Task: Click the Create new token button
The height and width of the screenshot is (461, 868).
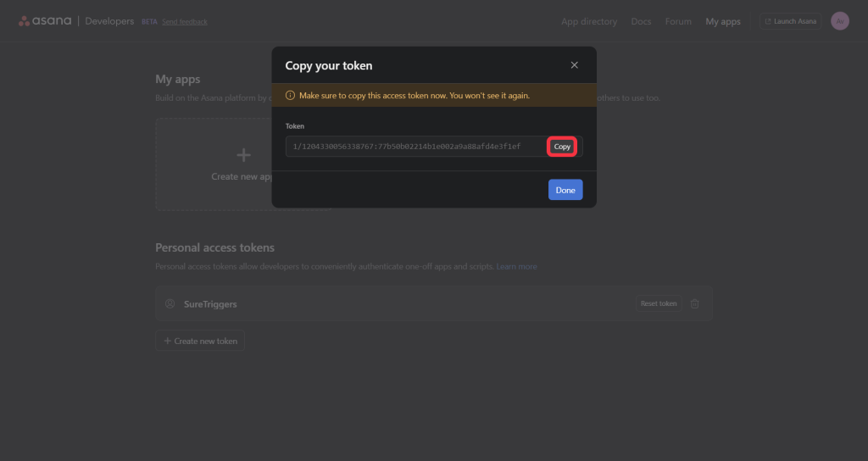Action: (200, 341)
